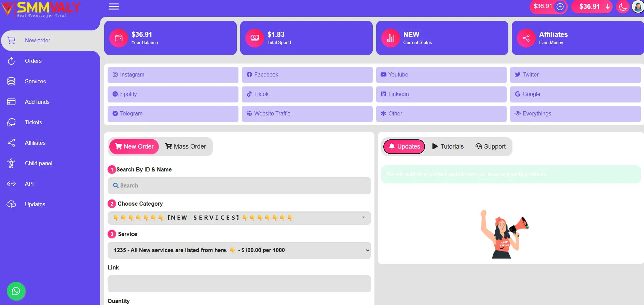Open the $36.91 balance dropdown
Viewport: 644px width, 305px height.
pos(592,6)
